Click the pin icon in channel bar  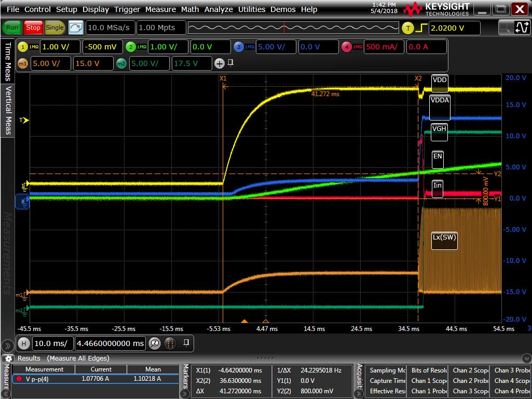(x=231, y=62)
